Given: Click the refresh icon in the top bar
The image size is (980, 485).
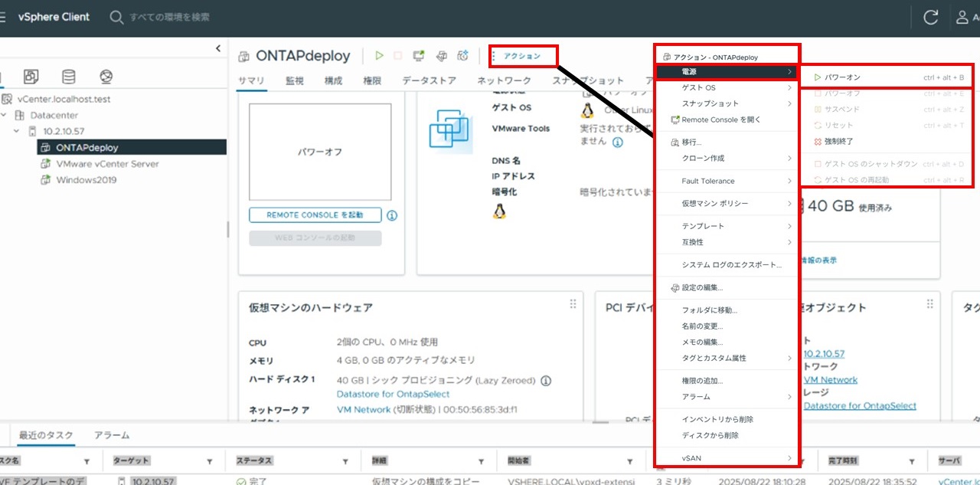Looking at the screenshot, I should pos(931,17).
